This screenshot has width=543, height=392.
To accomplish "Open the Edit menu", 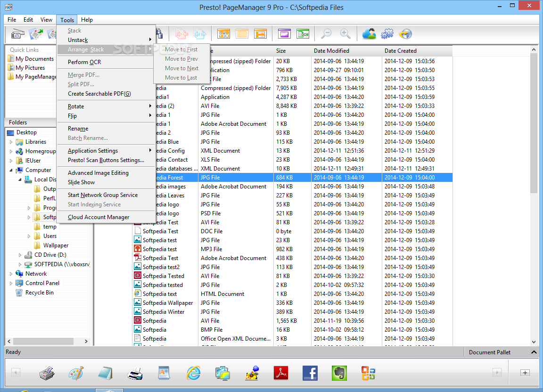I will (28, 20).
